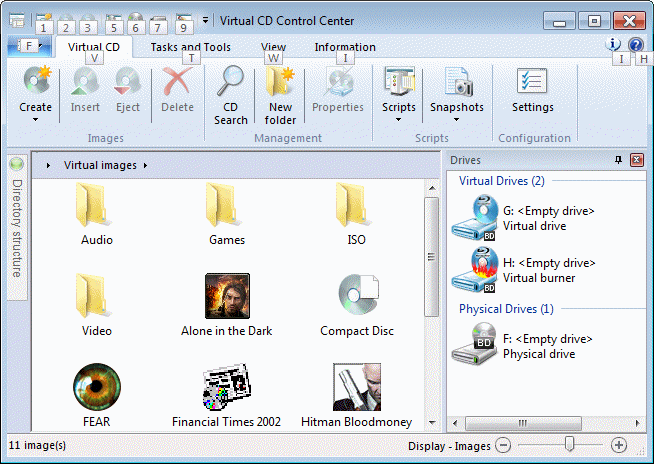Open the Information ribbon tab
The image size is (654, 464).
345,47
